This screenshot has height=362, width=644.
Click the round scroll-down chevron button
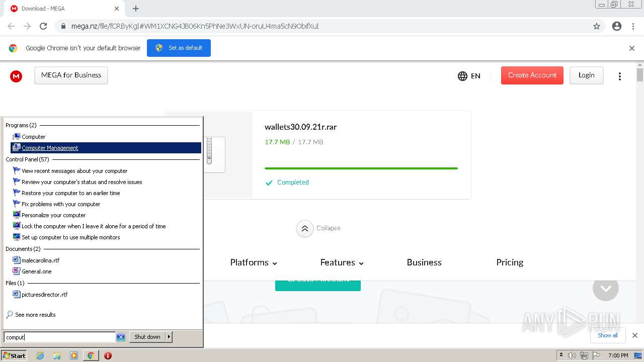606,288
